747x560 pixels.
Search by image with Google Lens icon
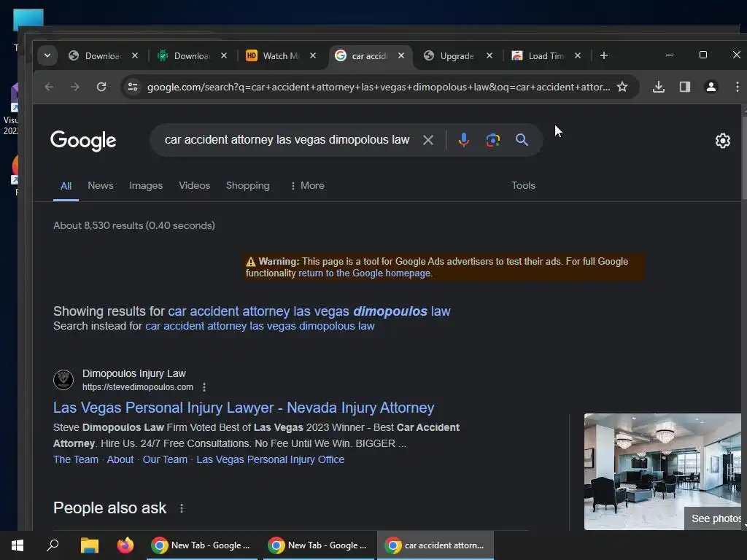[x=492, y=140]
